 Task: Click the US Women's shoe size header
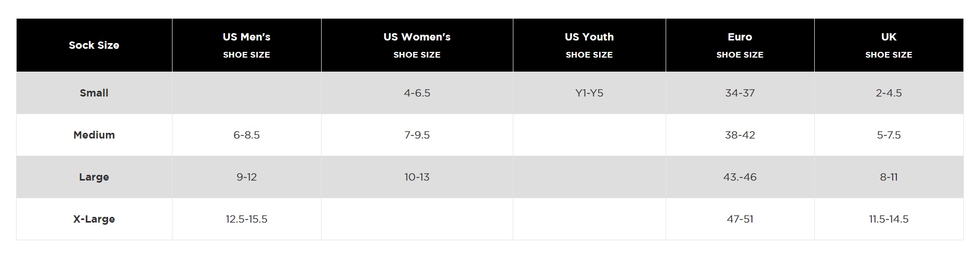point(417,45)
